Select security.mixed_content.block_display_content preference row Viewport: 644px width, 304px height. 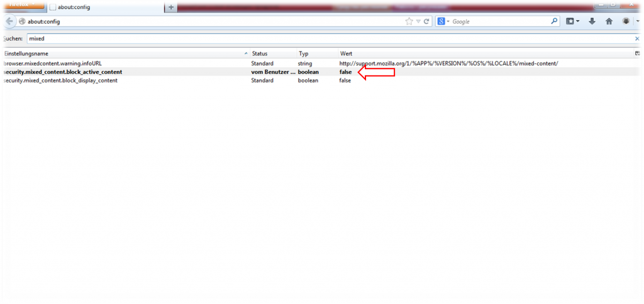(60, 81)
